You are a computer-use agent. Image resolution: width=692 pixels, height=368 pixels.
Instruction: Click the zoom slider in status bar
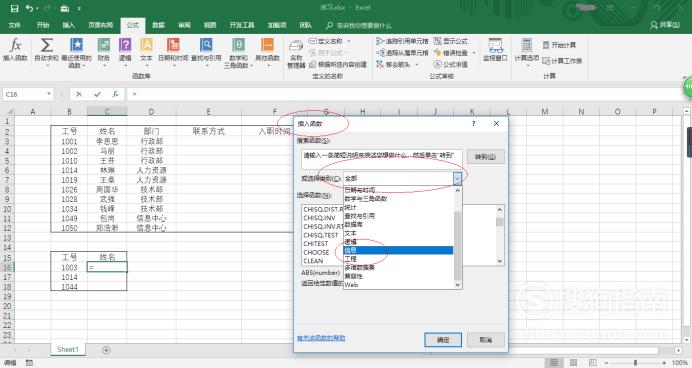635,363
